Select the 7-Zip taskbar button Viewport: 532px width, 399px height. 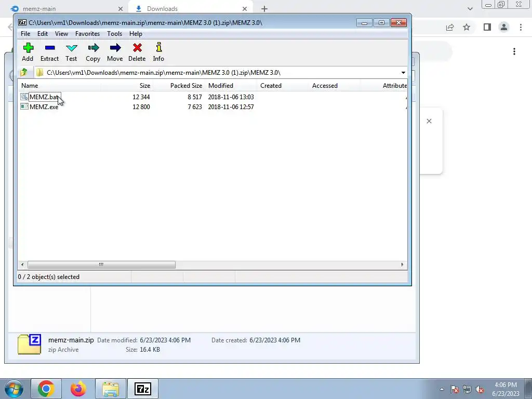coord(143,389)
